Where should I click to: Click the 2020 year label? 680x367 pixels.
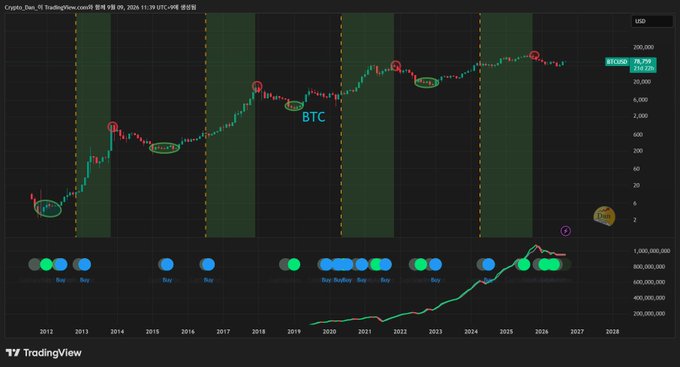329,331
